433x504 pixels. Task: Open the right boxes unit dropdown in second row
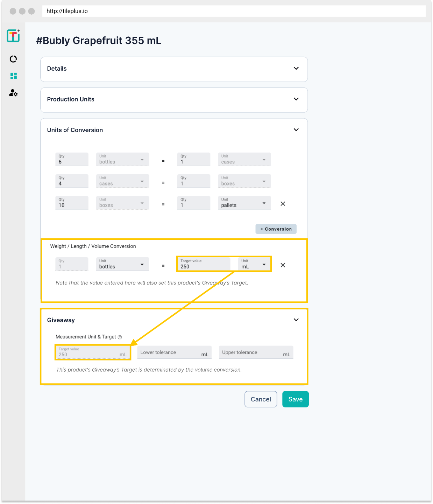pos(244,181)
